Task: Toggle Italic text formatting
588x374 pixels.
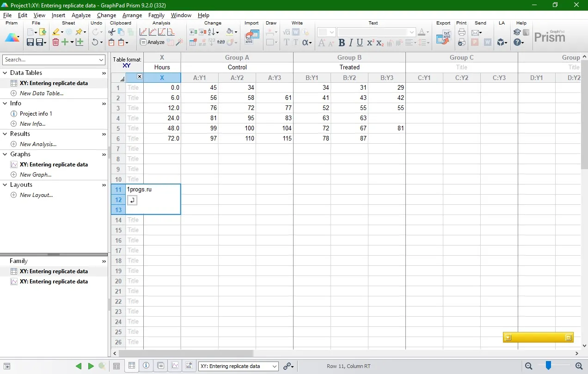Action: [351, 43]
